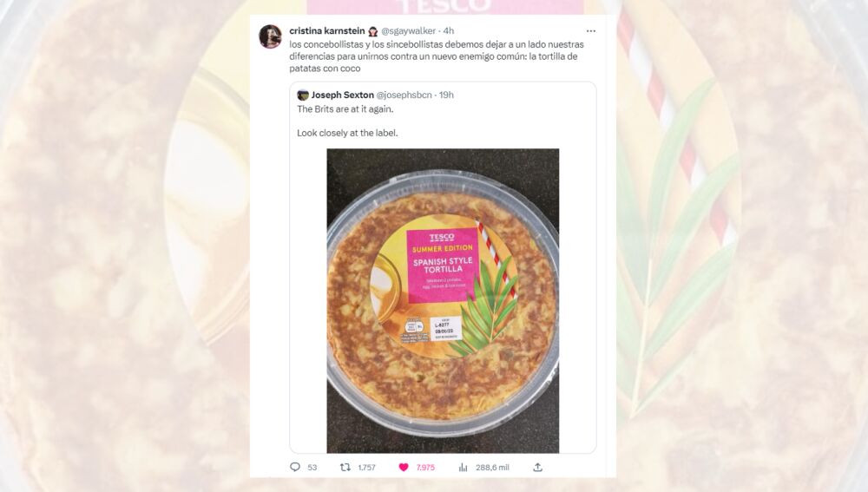Screen dimensions: 868x492
Task: Click the 7,975 likes count
Action: (x=425, y=467)
